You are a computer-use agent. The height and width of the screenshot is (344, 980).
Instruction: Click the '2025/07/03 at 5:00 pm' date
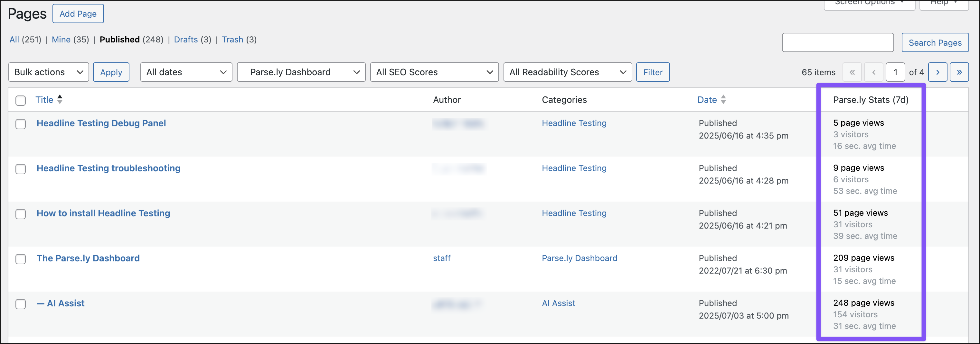point(743,315)
